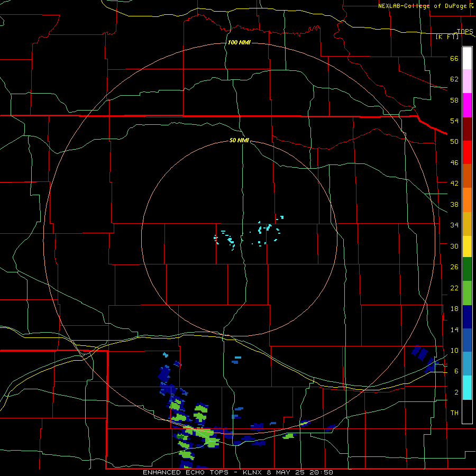476x476 pixels.
Task: Click legend value 54
Action: (454, 121)
